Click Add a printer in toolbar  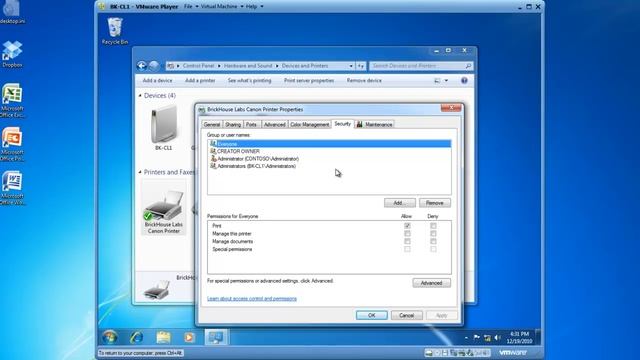click(200, 80)
